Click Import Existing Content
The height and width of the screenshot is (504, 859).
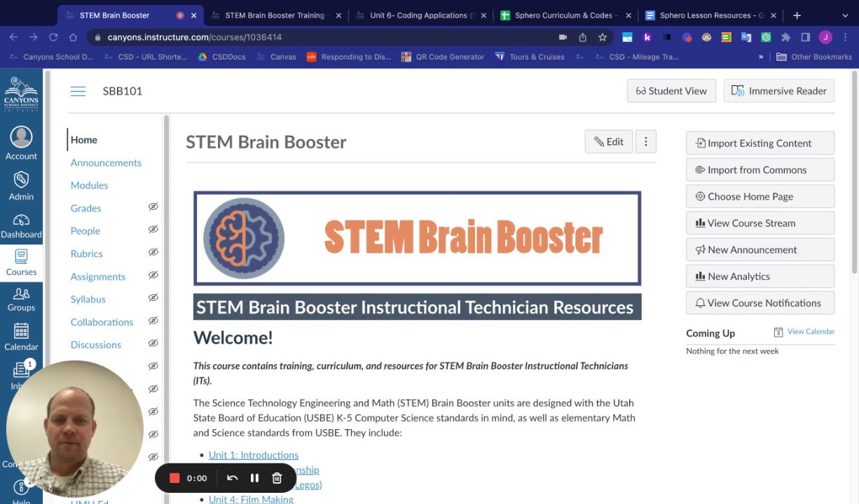[760, 143]
